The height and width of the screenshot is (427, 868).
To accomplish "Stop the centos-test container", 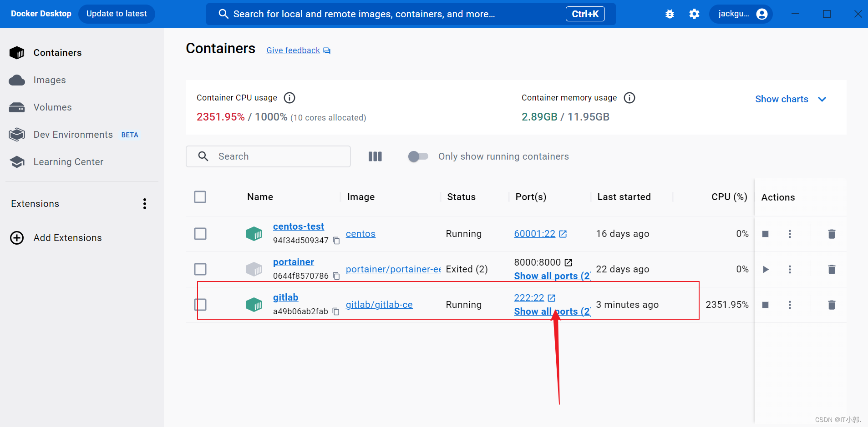I will (766, 234).
